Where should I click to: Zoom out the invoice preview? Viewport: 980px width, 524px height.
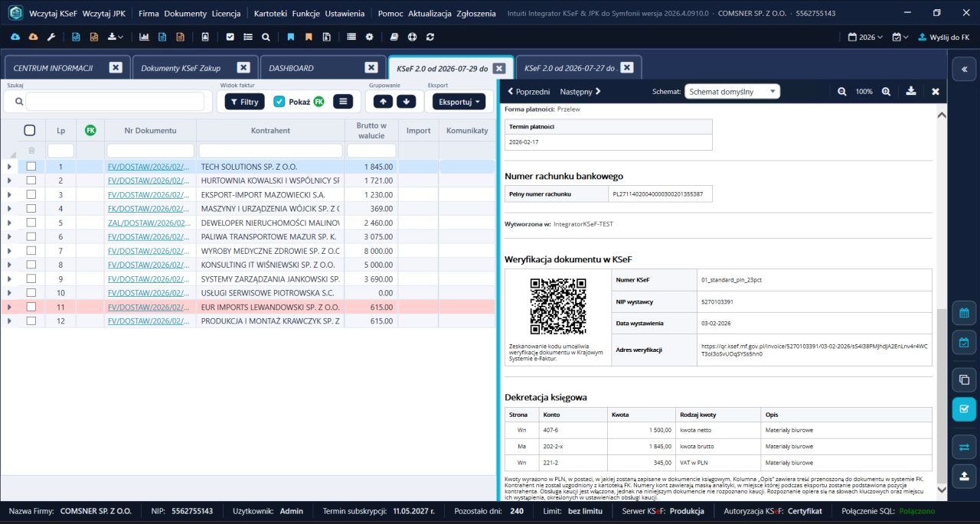842,92
